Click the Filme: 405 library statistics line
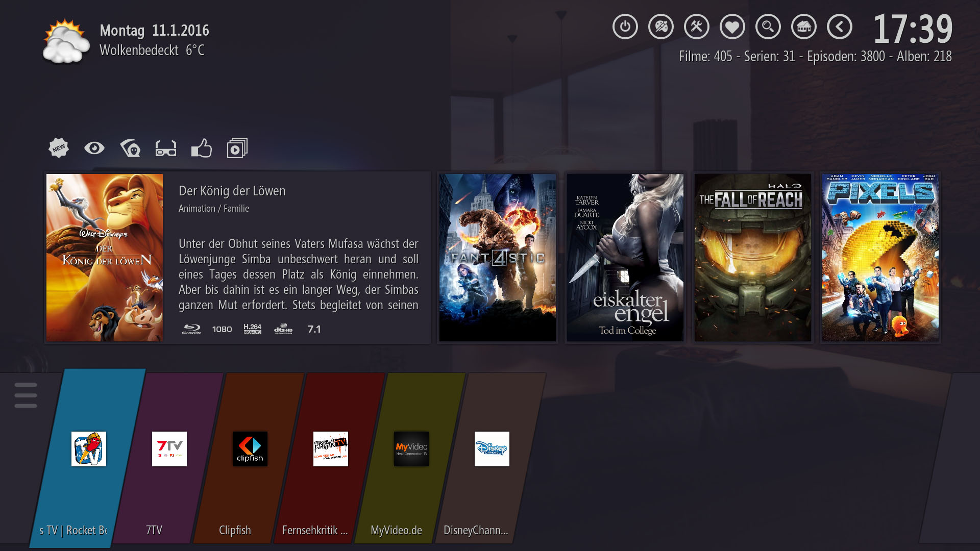The image size is (980, 551). click(815, 57)
